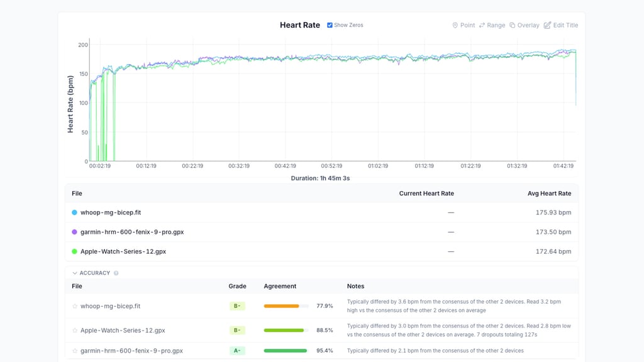644x362 pixels.
Task: Click the Avg Heart Rate column header
Action: pyautogui.click(x=549, y=194)
